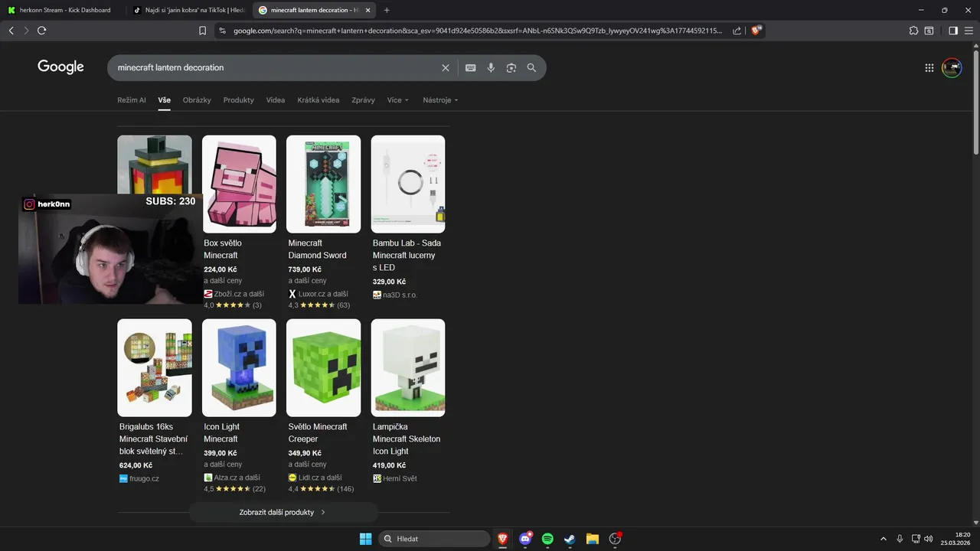Start voice search with the microphone icon
This screenshot has height=551, width=980.
491,68
